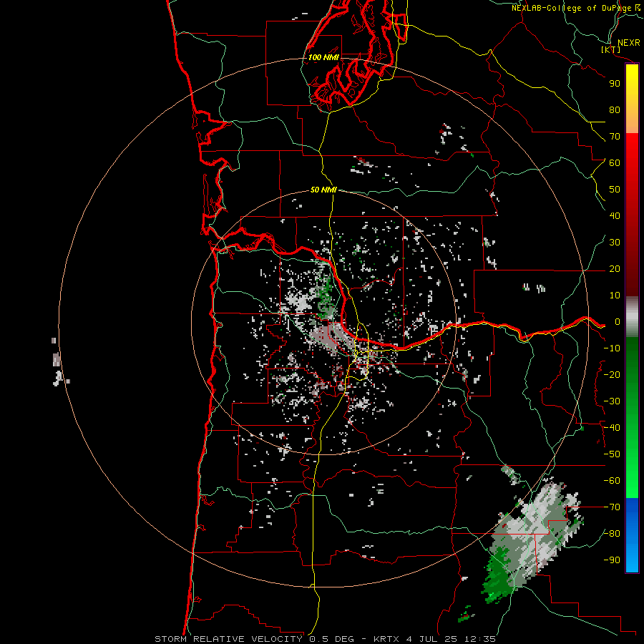Click the blue bottom segment of velocity scale
This screenshot has width=644, height=644.
click(x=632, y=535)
